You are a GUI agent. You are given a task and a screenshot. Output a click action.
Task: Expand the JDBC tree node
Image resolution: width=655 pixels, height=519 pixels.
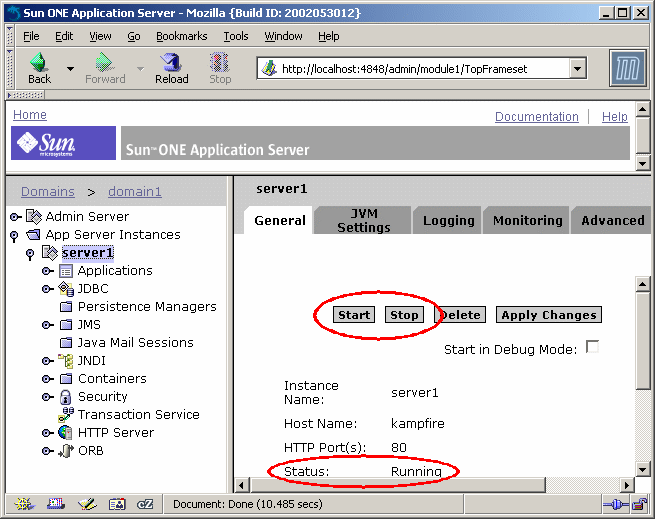[48, 289]
